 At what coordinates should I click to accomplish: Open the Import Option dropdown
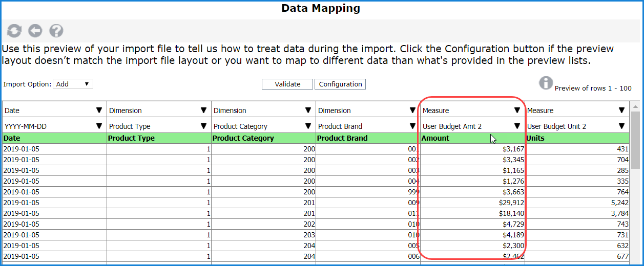click(73, 84)
